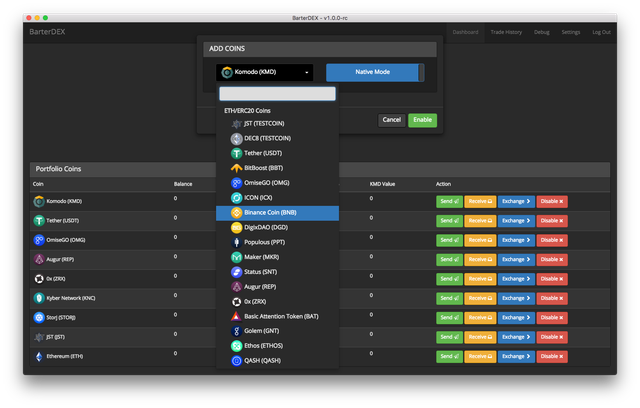Click Ethereum (ETH) icon in portfolio
This screenshot has width=640, height=408.
(39, 357)
